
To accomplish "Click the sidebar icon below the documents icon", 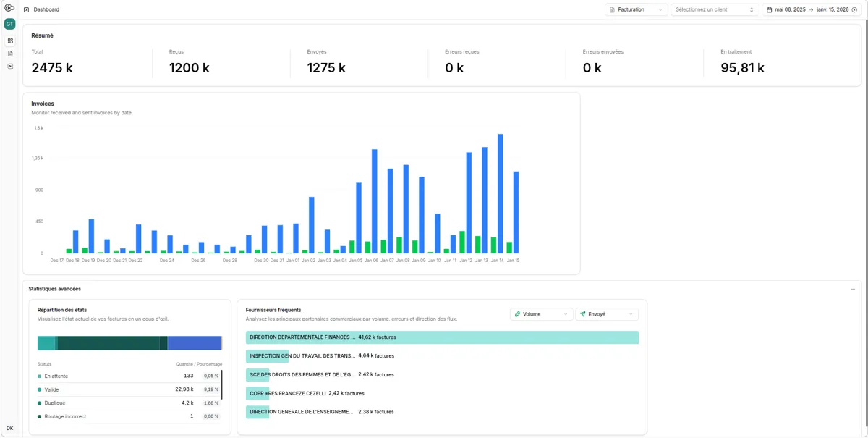I will [10, 66].
